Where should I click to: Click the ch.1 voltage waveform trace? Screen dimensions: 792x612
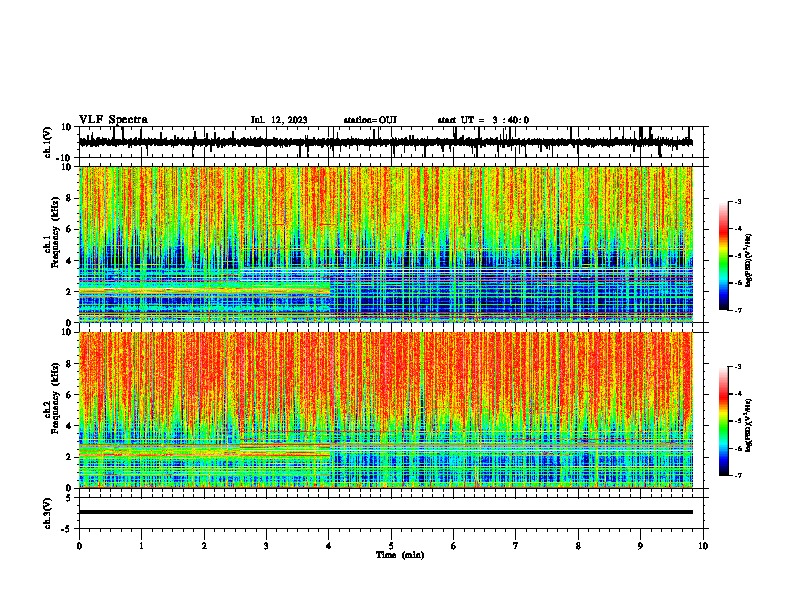tap(385, 142)
